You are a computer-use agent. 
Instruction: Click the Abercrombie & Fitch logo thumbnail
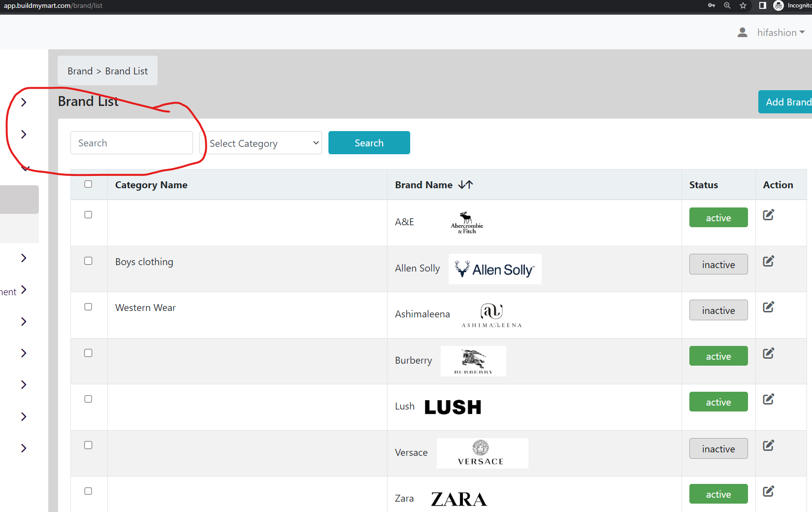(467, 223)
